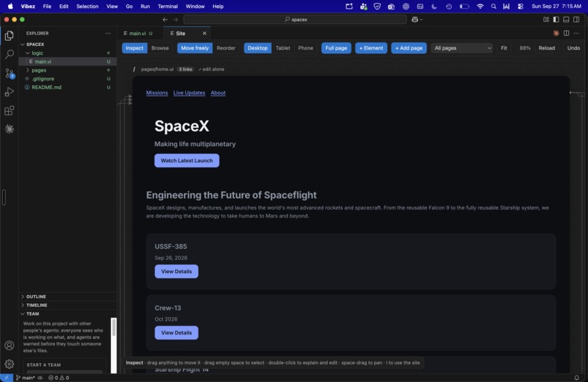Open the Run menu
This screenshot has height=382, width=588.
pyautogui.click(x=145, y=7)
